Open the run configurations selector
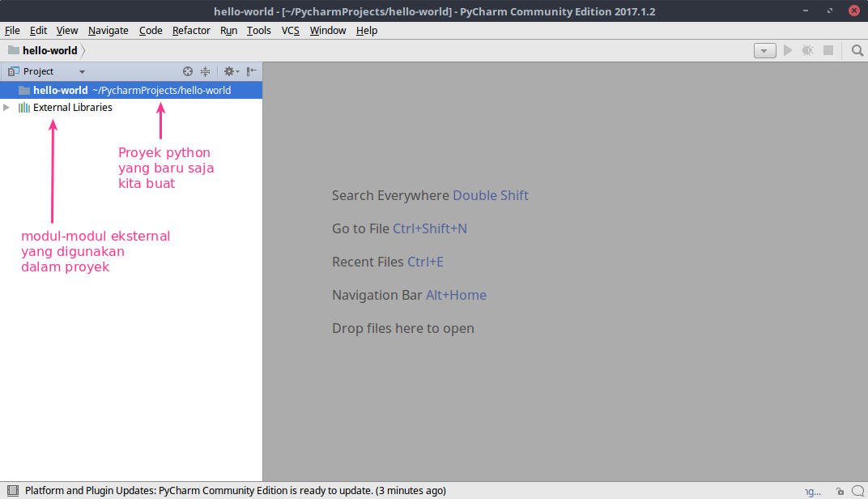The image size is (868, 499). [764, 49]
